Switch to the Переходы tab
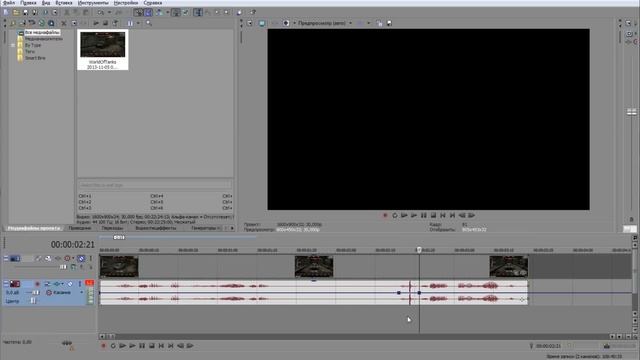640x360 pixels. 112,228
